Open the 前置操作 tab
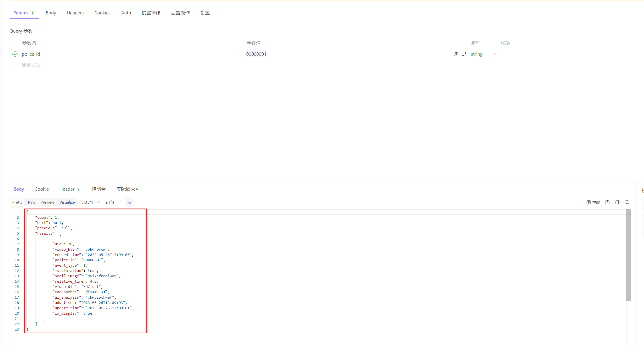 pyautogui.click(x=151, y=13)
